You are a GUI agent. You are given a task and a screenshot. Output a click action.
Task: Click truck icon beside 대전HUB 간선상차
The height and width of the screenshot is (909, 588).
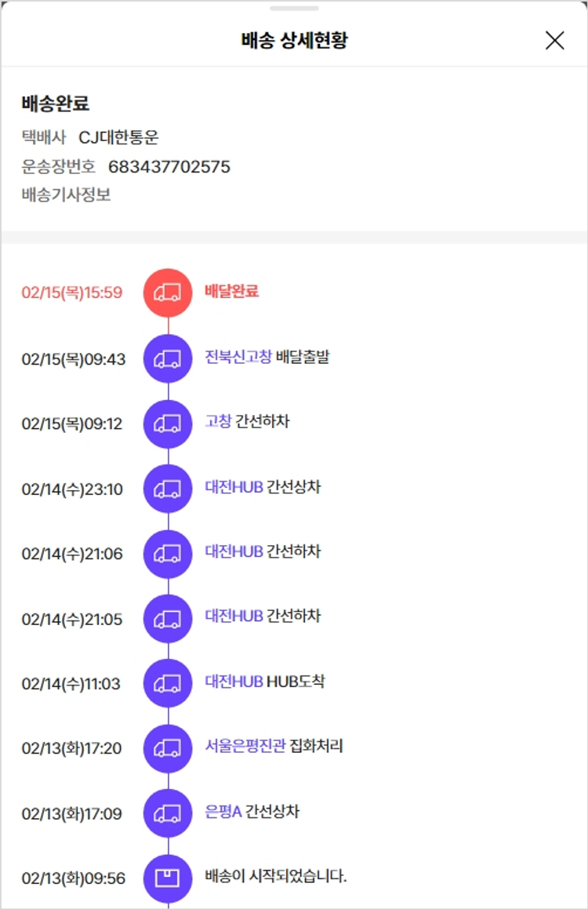point(168,489)
